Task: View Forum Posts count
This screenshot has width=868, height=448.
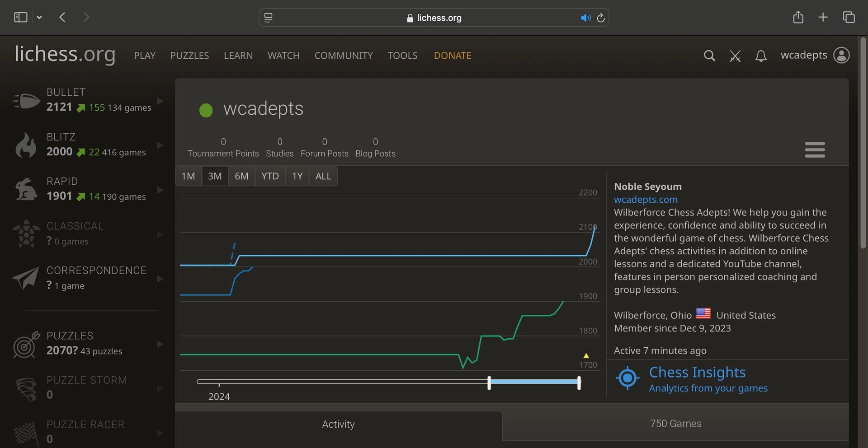Action: click(325, 148)
